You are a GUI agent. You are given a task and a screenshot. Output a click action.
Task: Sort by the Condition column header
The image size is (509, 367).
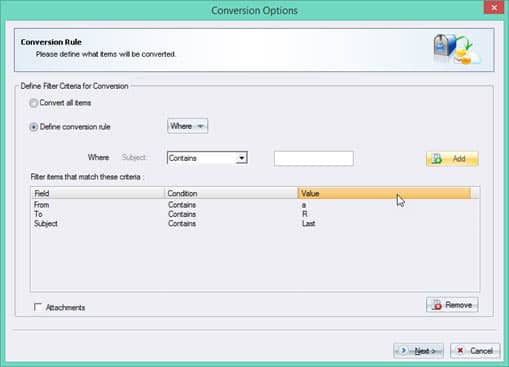[231, 193]
